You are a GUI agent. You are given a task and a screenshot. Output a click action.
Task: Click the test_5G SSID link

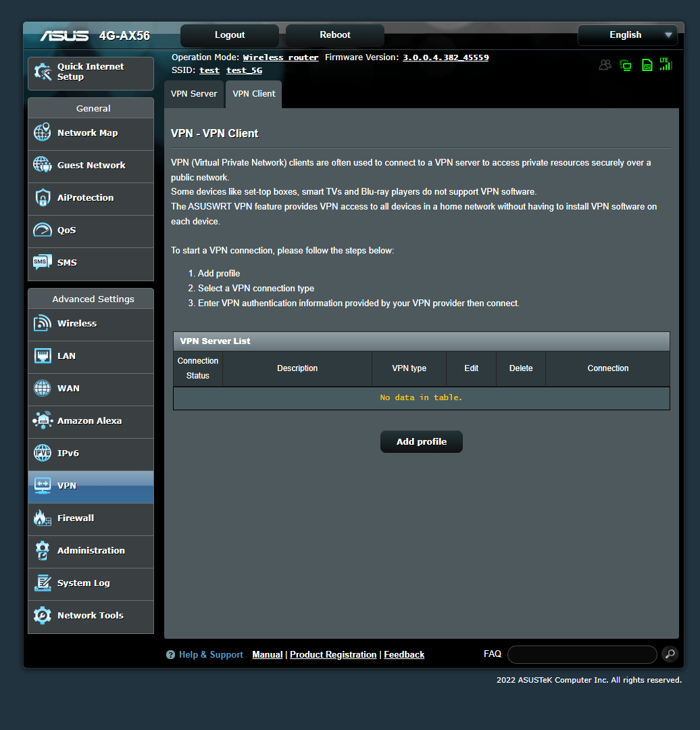(x=245, y=70)
